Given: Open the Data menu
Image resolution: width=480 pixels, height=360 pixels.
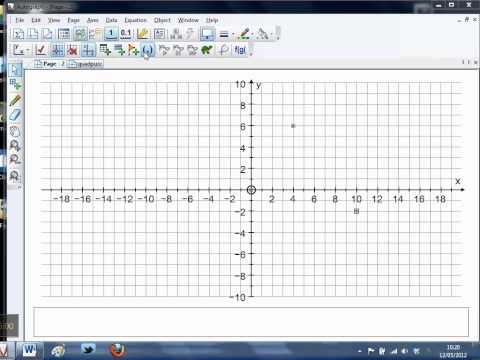Looking at the screenshot, I should (111, 20).
